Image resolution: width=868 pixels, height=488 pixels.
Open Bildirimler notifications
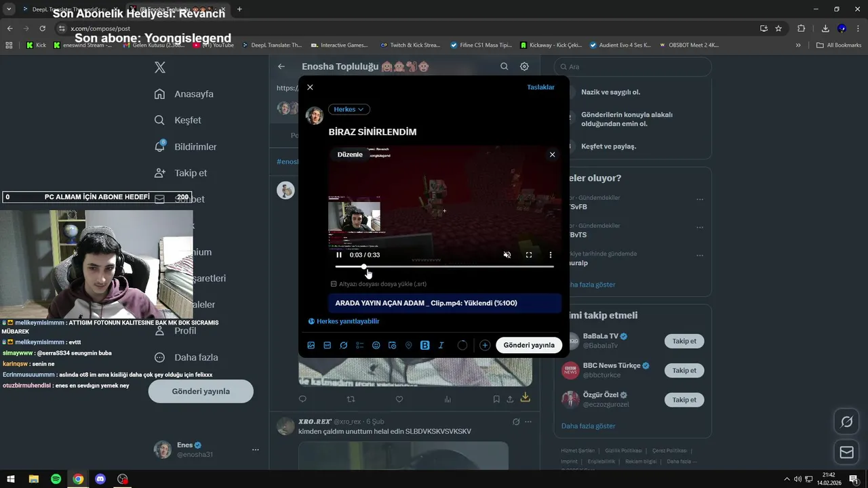pos(186,146)
